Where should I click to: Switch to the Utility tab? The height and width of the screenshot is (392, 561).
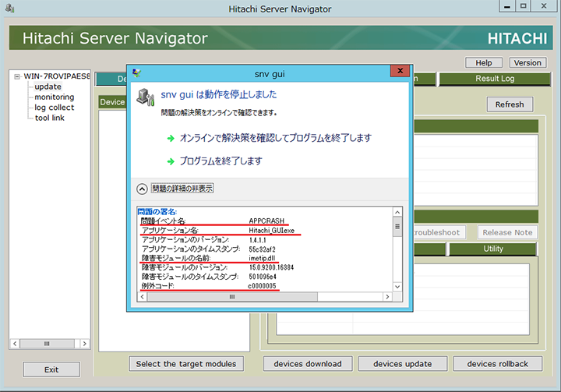(493, 249)
